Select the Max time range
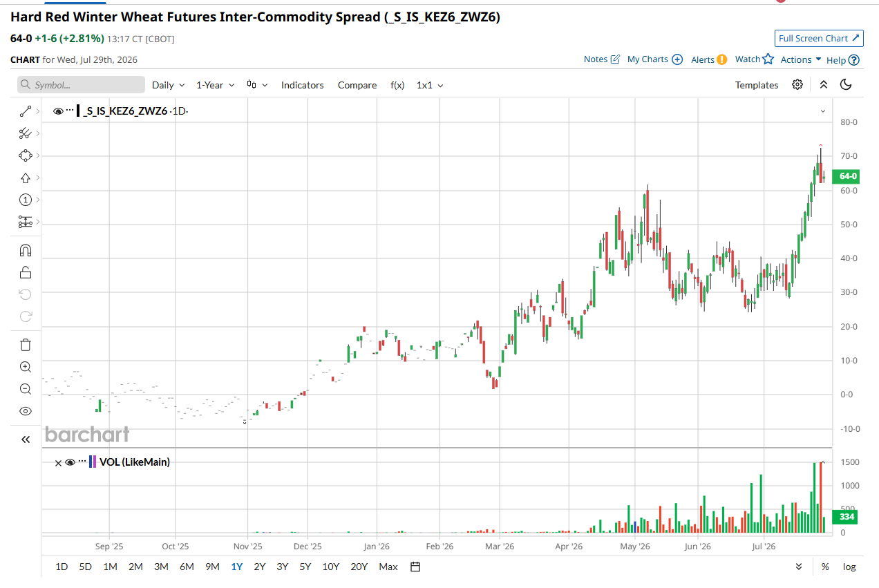 tap(388, 567)
